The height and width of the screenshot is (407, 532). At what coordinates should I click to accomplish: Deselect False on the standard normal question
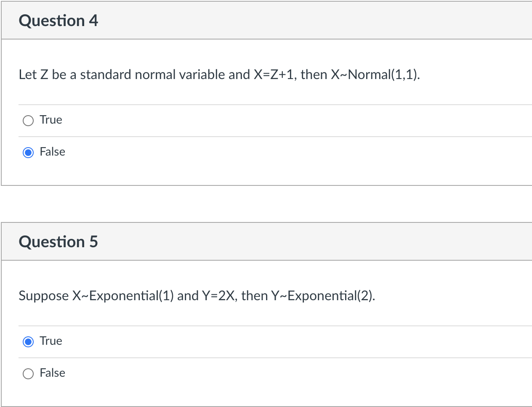point(28,152)
